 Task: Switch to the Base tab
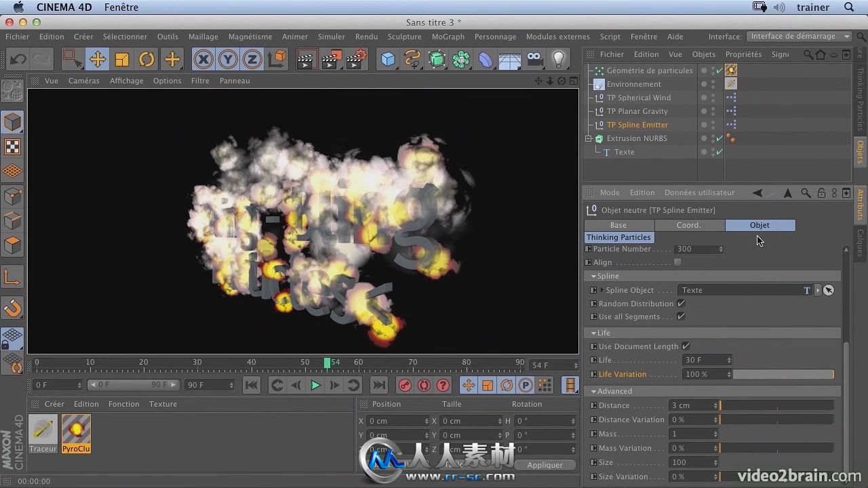pyautogui.click(x=618, y=225)
